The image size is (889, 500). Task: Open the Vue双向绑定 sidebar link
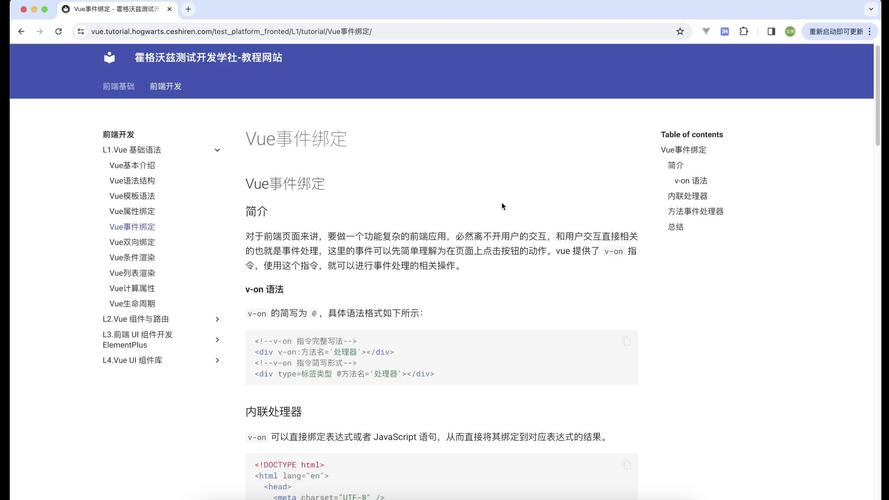132,242
